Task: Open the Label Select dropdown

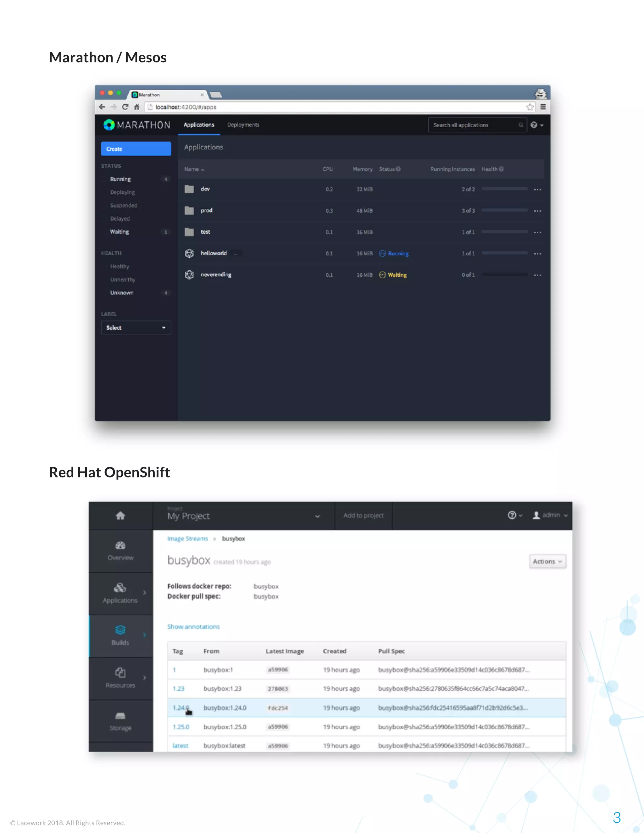Action: tap(136, 328)
